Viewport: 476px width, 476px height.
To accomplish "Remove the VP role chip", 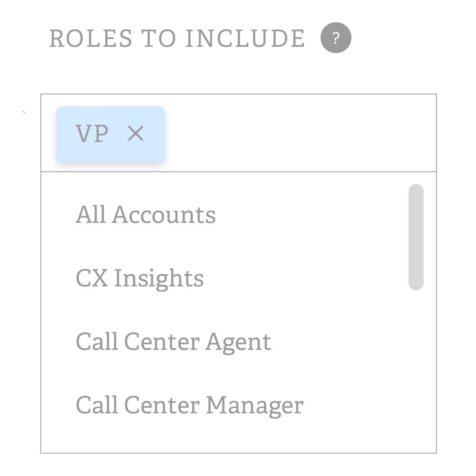I will pos(136,134).
